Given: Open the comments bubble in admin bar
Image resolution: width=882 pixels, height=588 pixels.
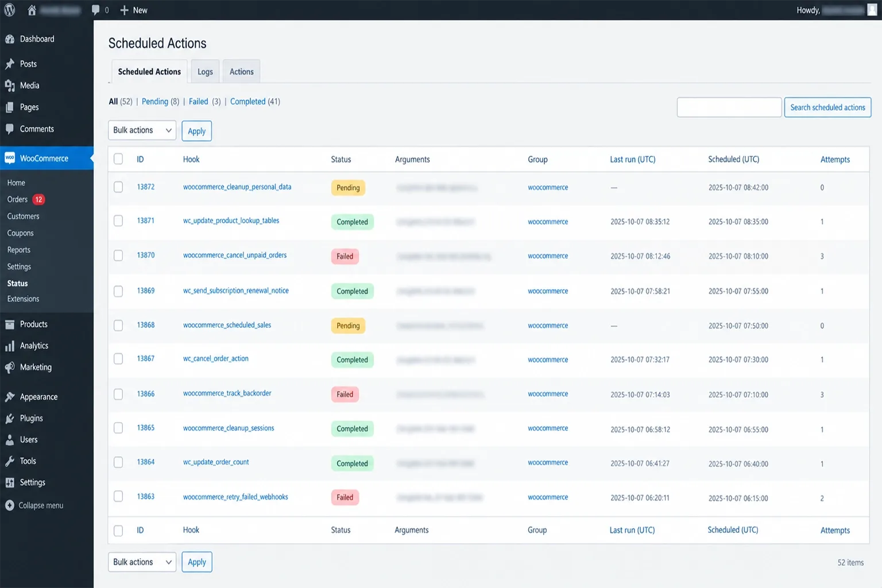Looking at the screenshot, I should (x=96, y=10).
